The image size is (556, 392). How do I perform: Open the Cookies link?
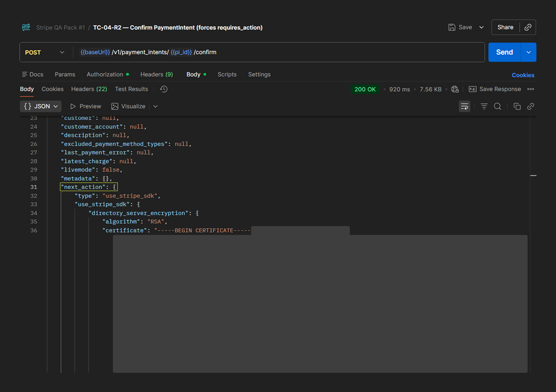(523, 75)
